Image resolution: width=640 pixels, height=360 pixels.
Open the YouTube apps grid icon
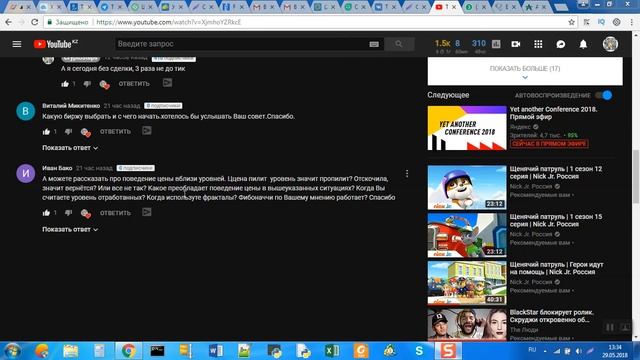538,44
